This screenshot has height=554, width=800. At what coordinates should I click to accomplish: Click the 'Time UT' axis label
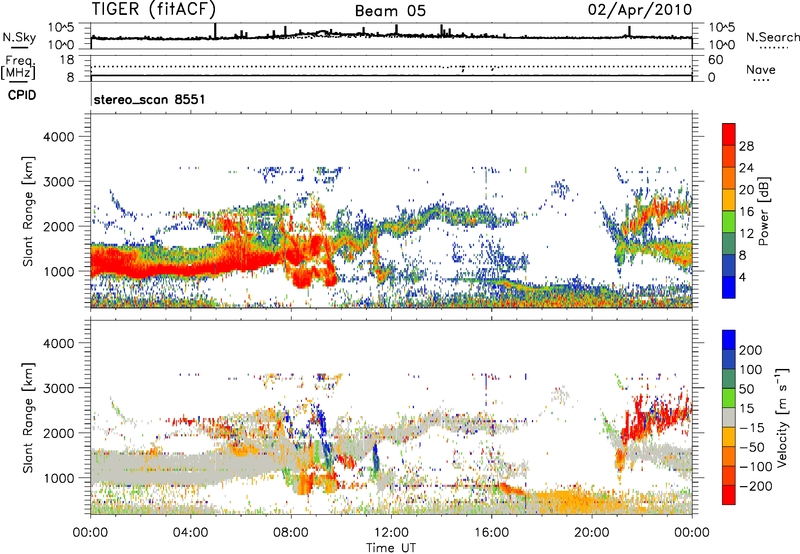[x=391, y=548]
